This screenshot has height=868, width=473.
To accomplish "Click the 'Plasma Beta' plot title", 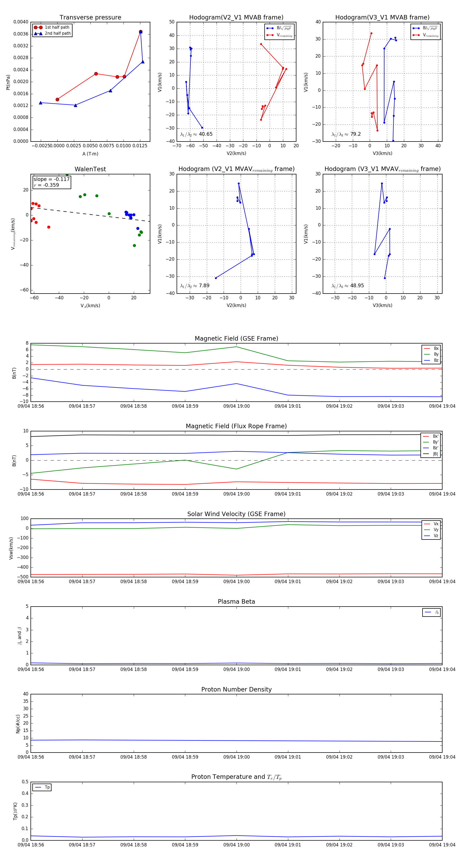I will (x=236, y=602).
